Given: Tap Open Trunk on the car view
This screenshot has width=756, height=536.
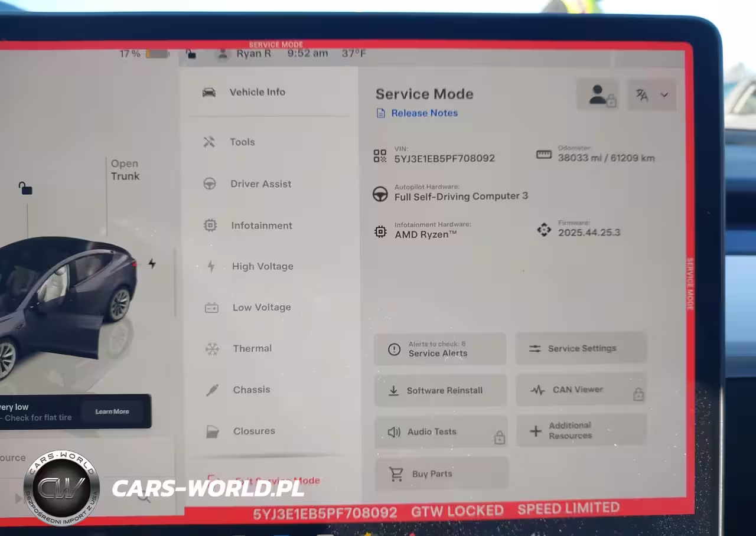Looking at the screenshot, I should (x=125, y=170).
